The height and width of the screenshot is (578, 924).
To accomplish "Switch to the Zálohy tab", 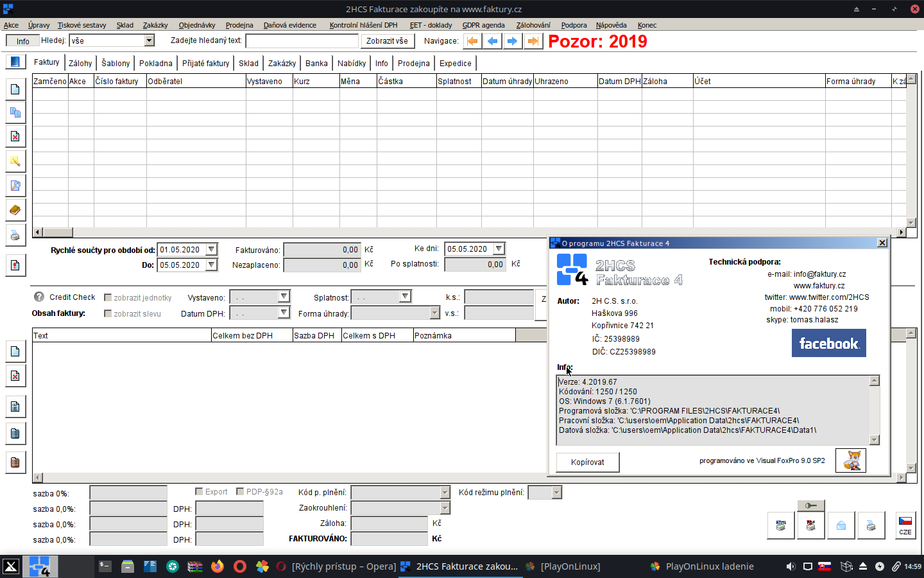I will pyautogui.click(x=80, y=63).
